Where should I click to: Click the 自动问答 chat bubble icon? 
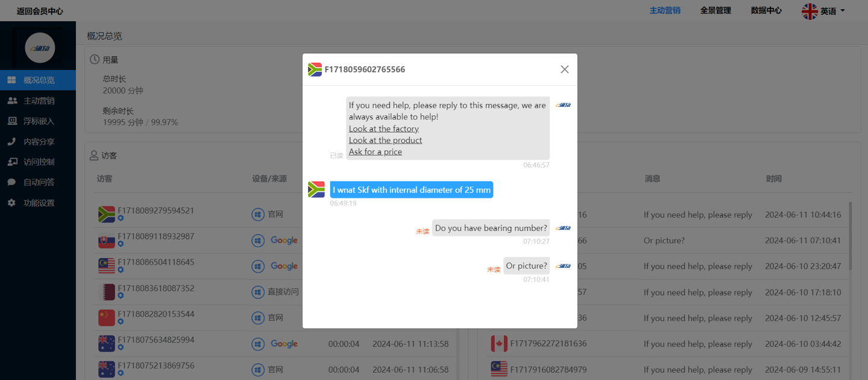click(11, 182)
